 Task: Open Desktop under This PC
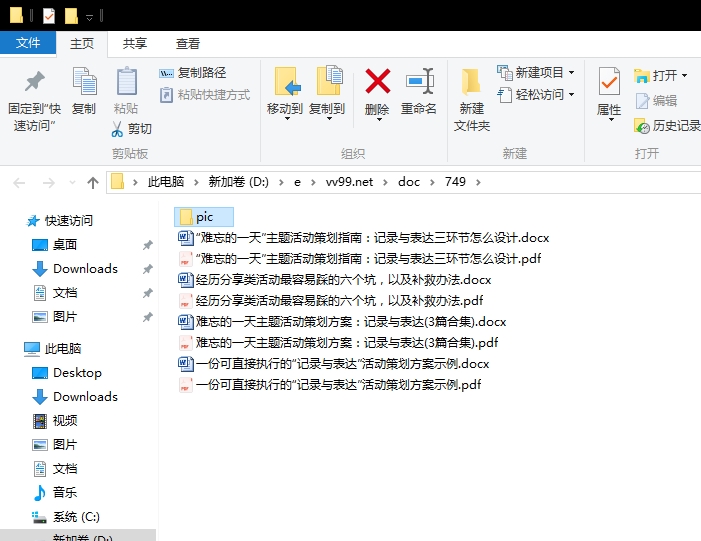coord(67,372)
